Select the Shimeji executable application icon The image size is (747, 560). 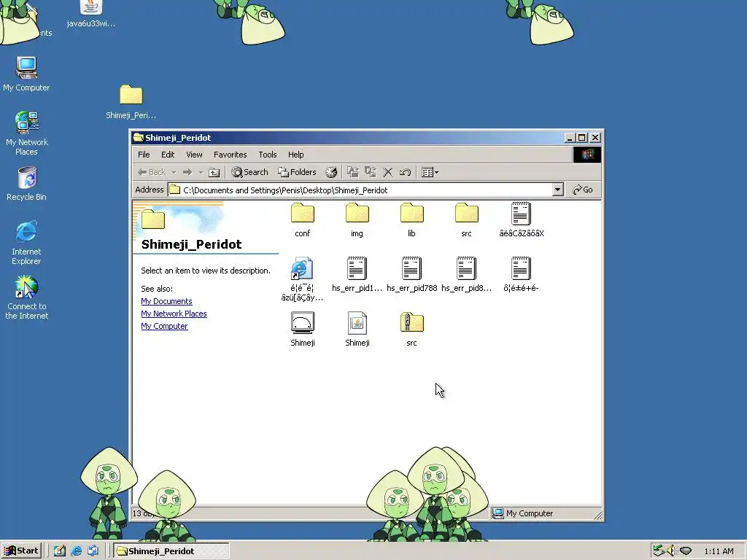click(303, 329)
